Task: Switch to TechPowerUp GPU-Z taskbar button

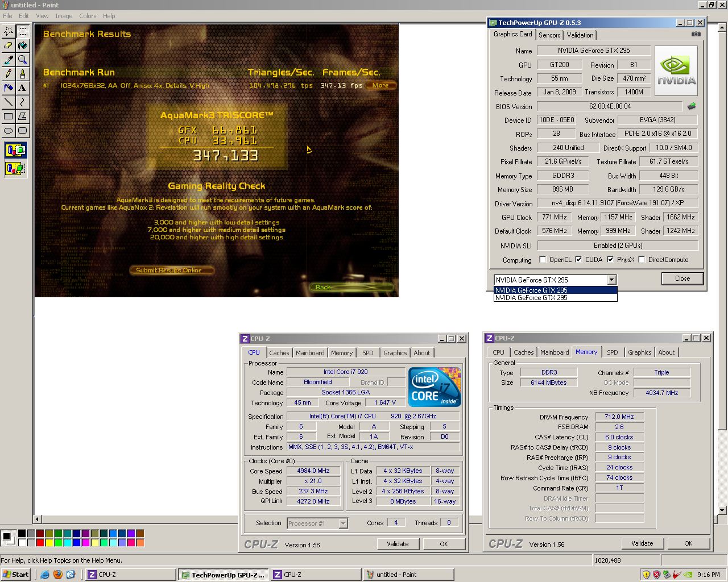Action: [224, 575]
